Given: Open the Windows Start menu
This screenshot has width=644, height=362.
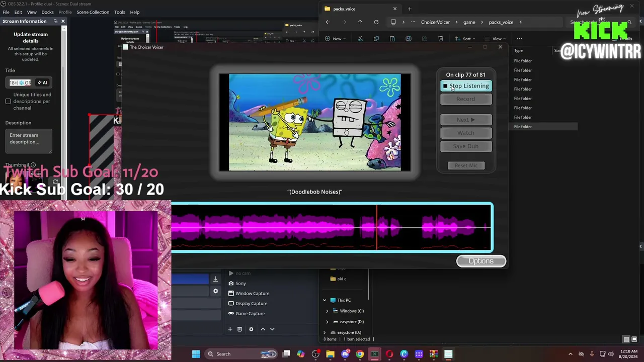Looking at the screenshot, I should point(196,354).
